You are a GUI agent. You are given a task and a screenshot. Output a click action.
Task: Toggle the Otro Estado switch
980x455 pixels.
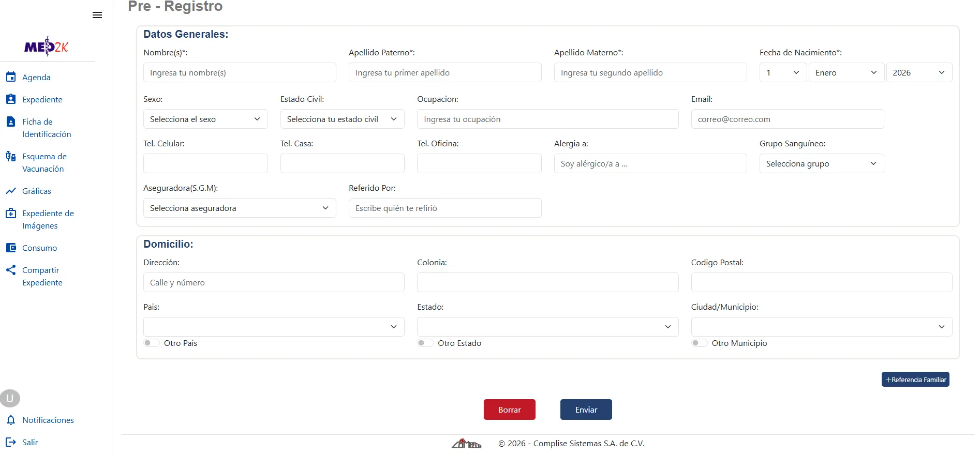(x=425, y=343)
